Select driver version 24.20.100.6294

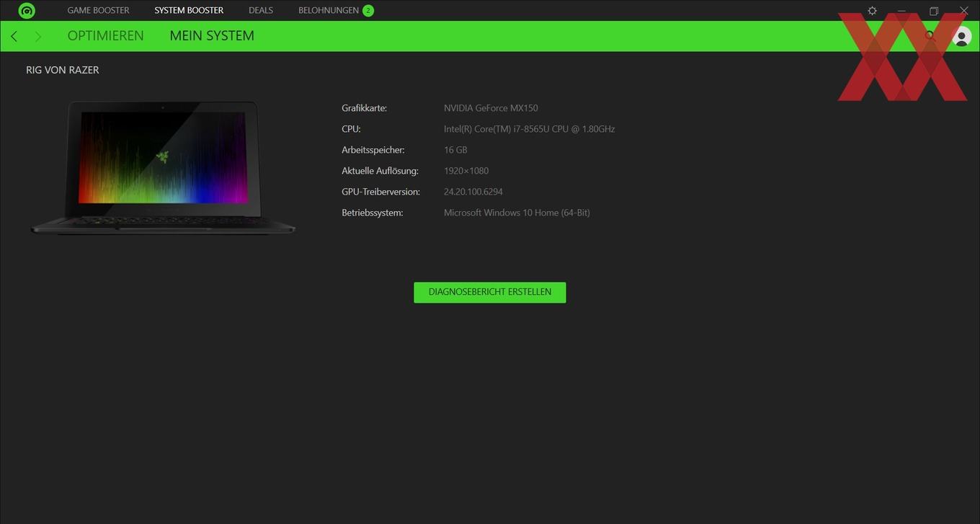473,192
